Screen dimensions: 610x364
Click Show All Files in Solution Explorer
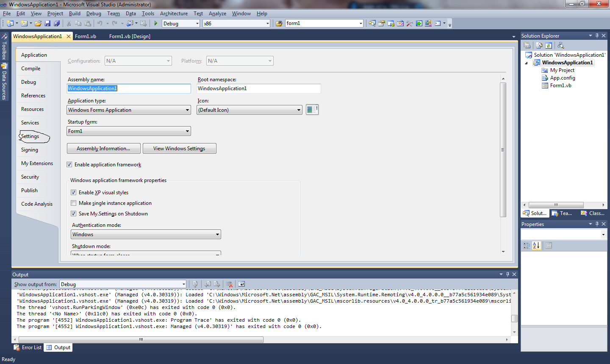click(x=539, y=45)
